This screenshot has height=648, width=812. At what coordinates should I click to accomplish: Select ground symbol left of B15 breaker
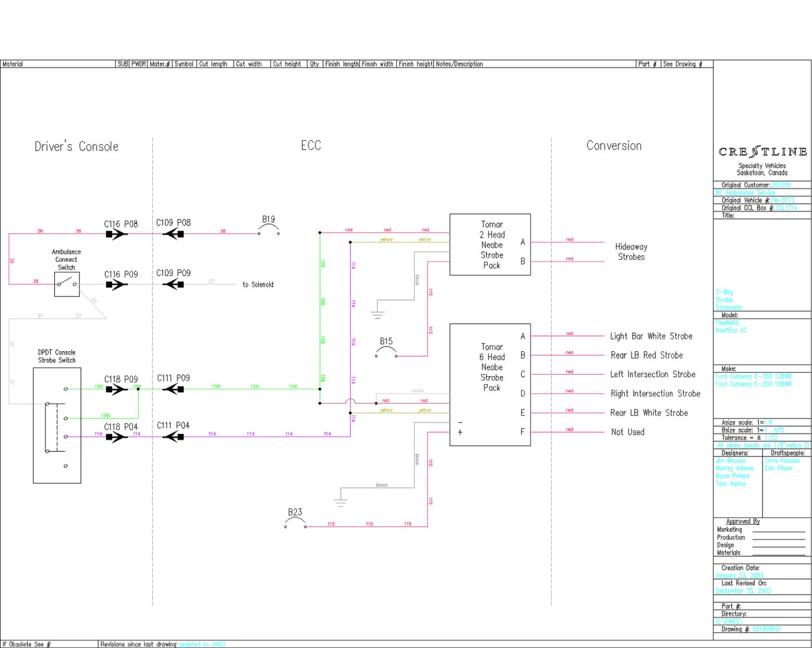pyautogui.click(x=377, y=314)
